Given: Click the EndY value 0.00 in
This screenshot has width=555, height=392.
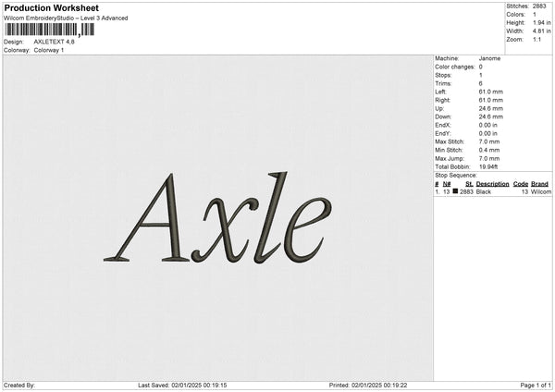Looking at the screenshot, I should pyautogui.click(x=488, y=133).
